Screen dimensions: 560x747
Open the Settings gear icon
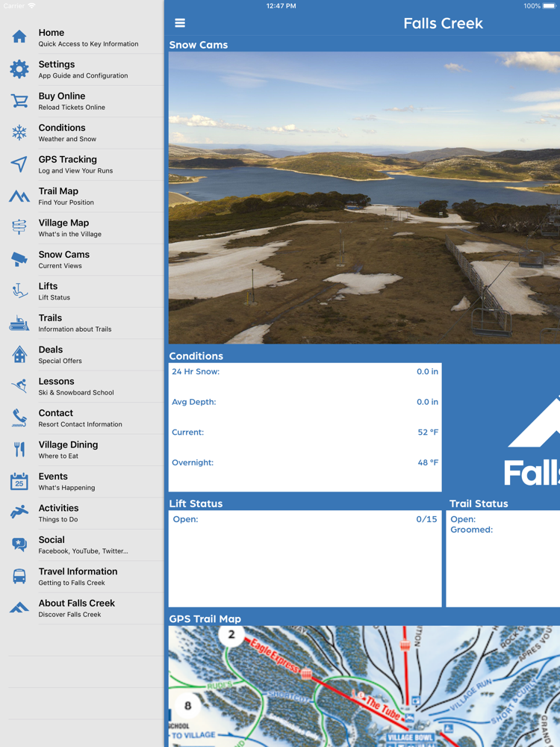pyautogui.click(x=19, y=69)
